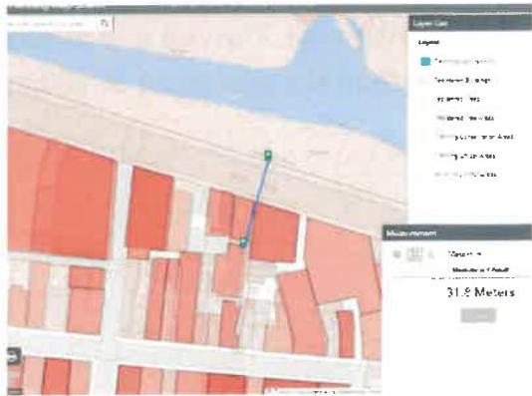Image resolution: width=532 pixels, height=396 pixels.
Task: Click the "31.9 Meters" measurement result
Action: pos(481,292)
